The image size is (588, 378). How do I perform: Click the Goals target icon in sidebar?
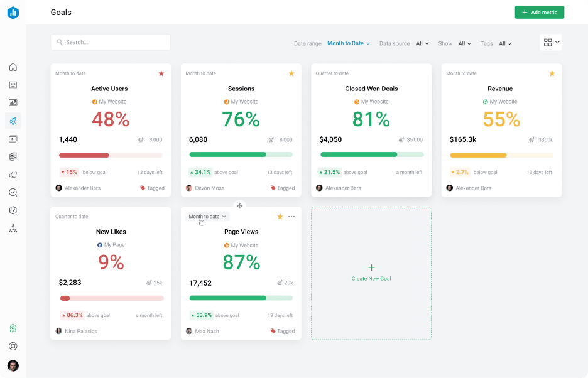click(13, 121)
